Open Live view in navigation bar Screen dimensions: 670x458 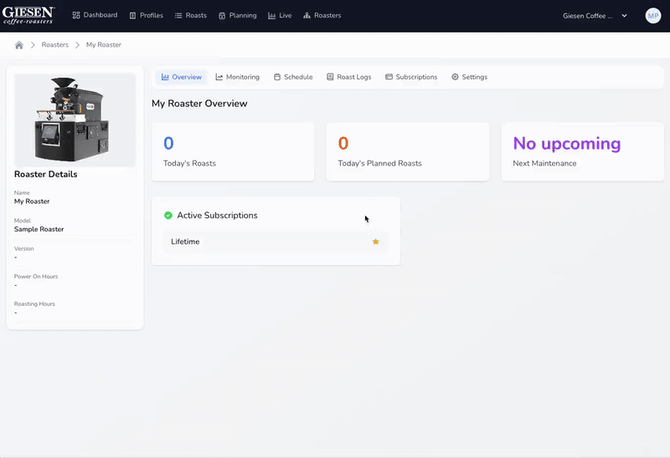pyautogui.click(x=280, y=16)
